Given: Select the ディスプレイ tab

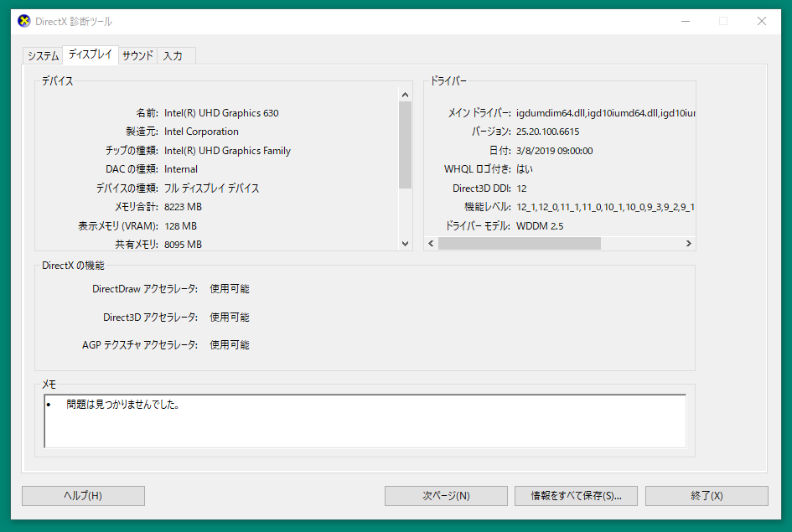Looking at the screenshot, I should (x=91, y=55).
